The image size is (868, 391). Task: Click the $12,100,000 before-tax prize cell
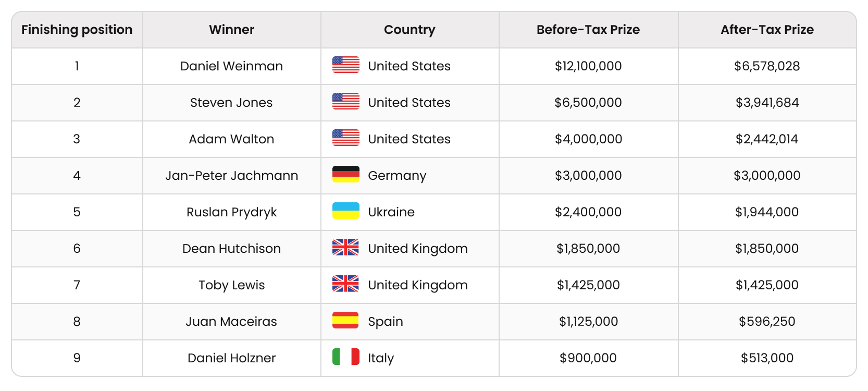click(588, 66)
